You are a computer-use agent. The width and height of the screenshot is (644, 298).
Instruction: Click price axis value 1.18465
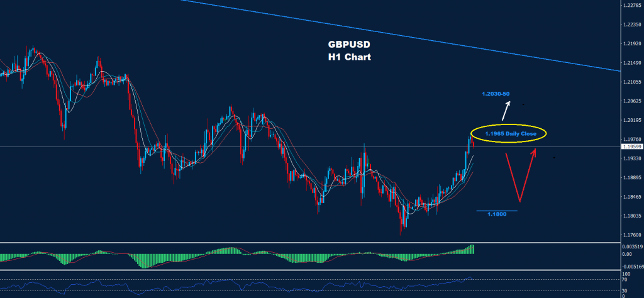coord(632,197)
